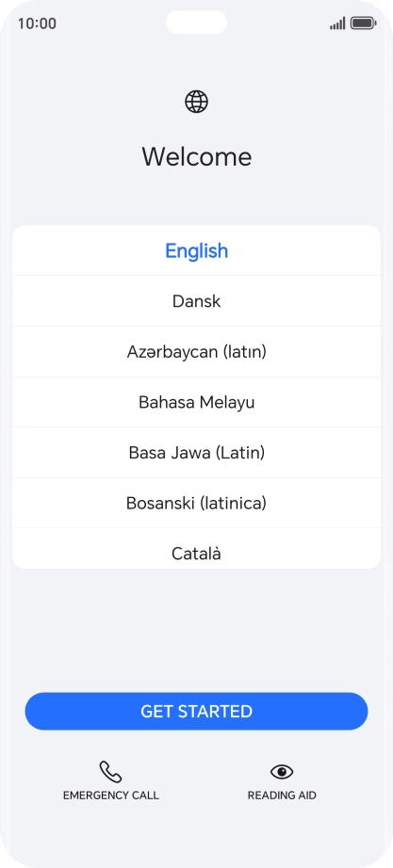This screenshot has width=393, height=868.
Task: Tap the reading aid eye icon
Action: click(x=282, y=772)
